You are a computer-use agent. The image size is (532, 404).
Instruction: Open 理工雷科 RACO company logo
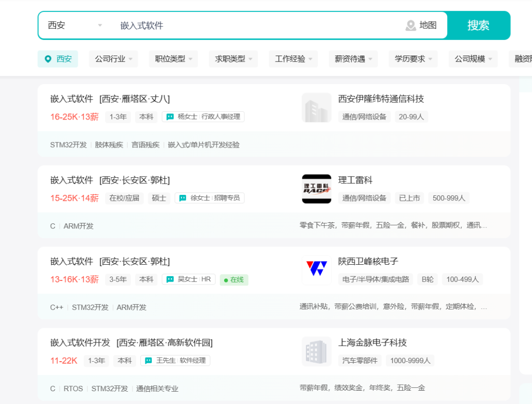(317, 189)
